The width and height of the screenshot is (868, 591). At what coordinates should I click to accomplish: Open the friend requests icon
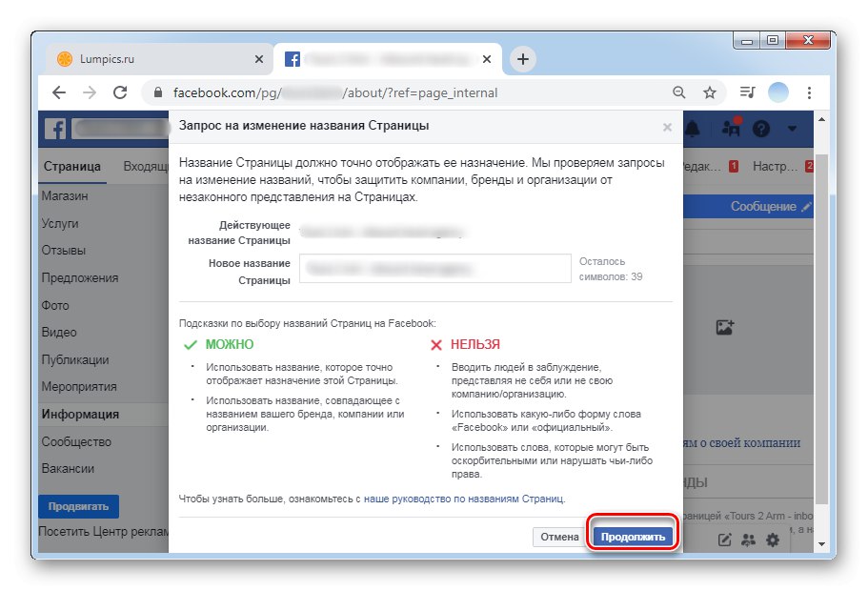click(x=731, y=129)
